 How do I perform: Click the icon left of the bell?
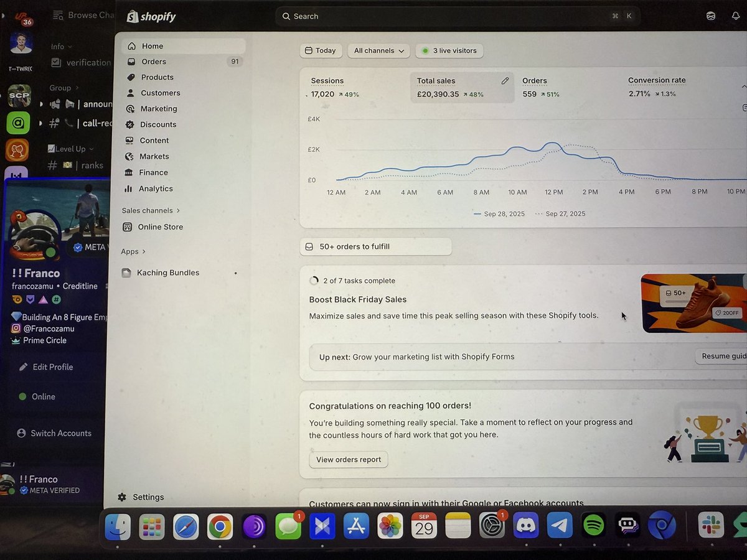711,16
